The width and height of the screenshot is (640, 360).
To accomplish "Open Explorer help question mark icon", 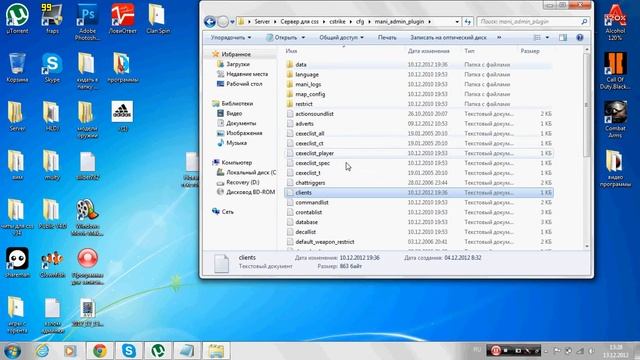I will [x=580, y=38].
